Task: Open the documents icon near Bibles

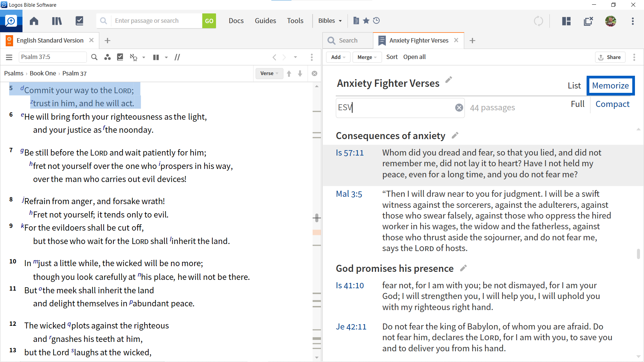Action: [x=356, y=21]
